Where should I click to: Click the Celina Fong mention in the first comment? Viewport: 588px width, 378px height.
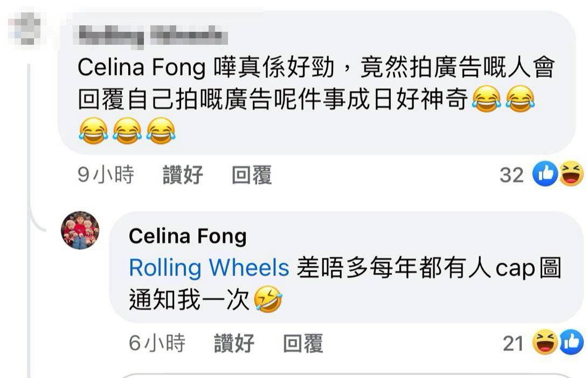click(x=142, y=68)
